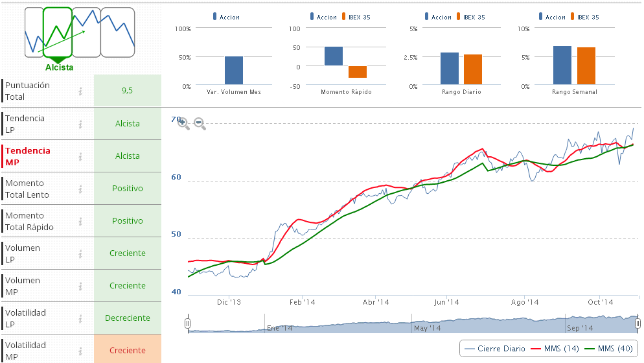This screenshot has width=644, height=363.
Task: Show info for Volatilidad LP
Action: [x=80, y=318]
